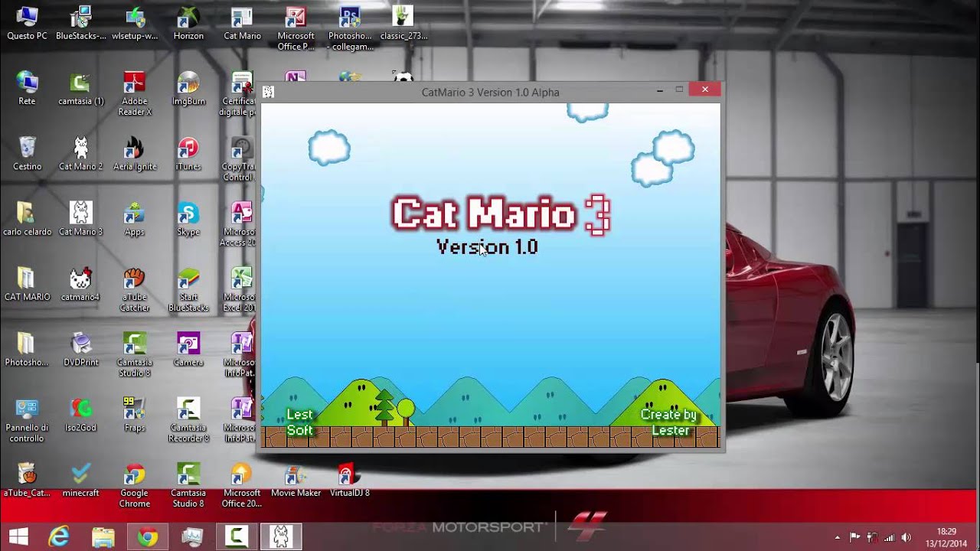Screen dimensions: 980x551
Task: Click the "Version 1.0" text in game
Action: (487, 246)
